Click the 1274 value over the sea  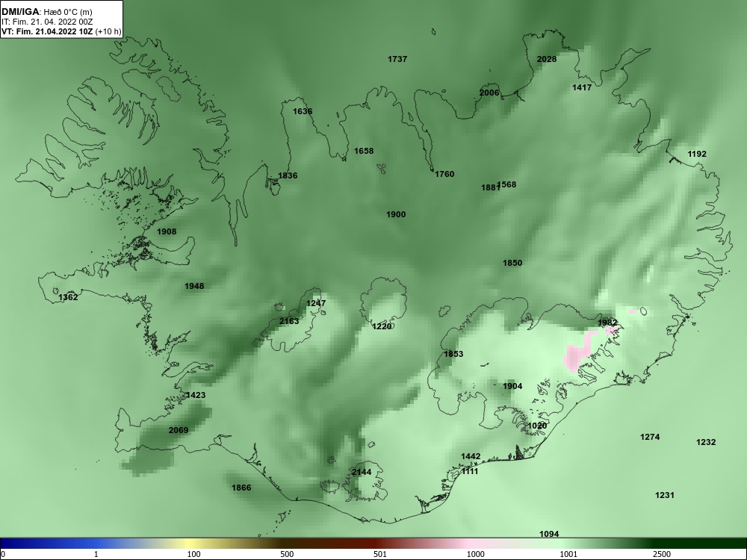coord(650,437)
